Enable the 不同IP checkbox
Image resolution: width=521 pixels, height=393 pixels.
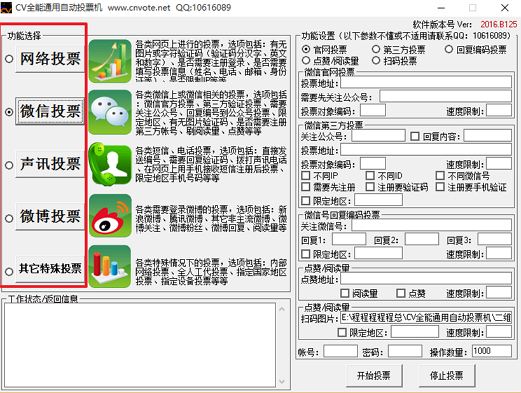(306, 175)
